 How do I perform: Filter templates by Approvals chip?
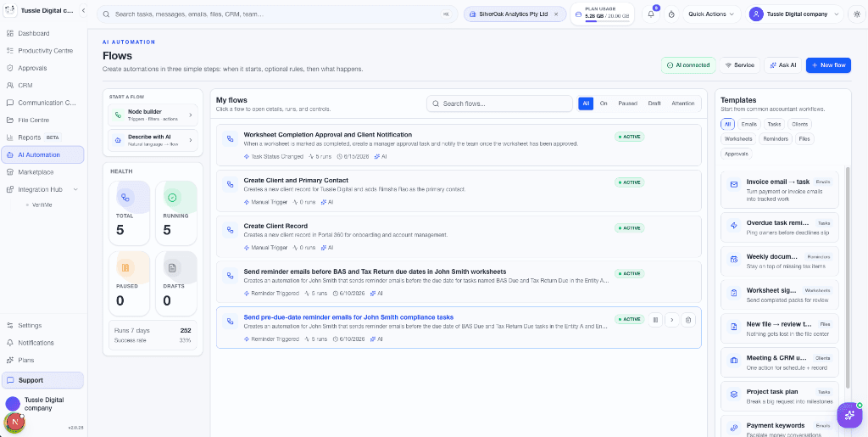[737, 154]
